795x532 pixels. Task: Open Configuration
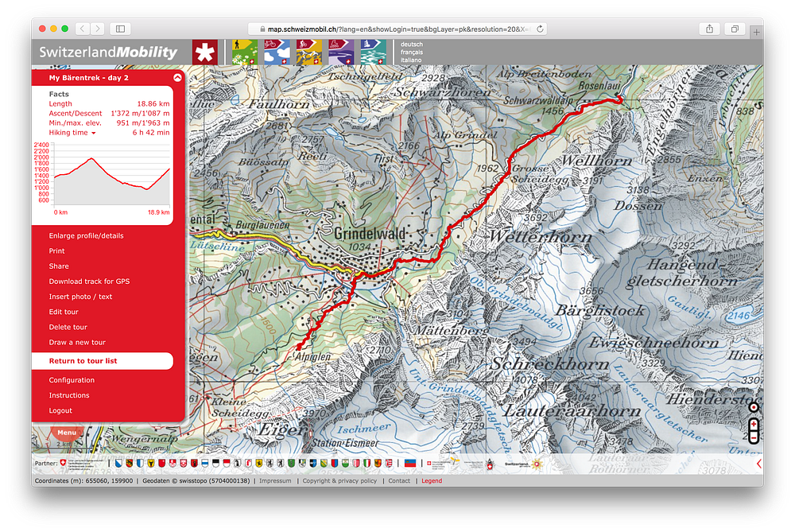(72, 380)
